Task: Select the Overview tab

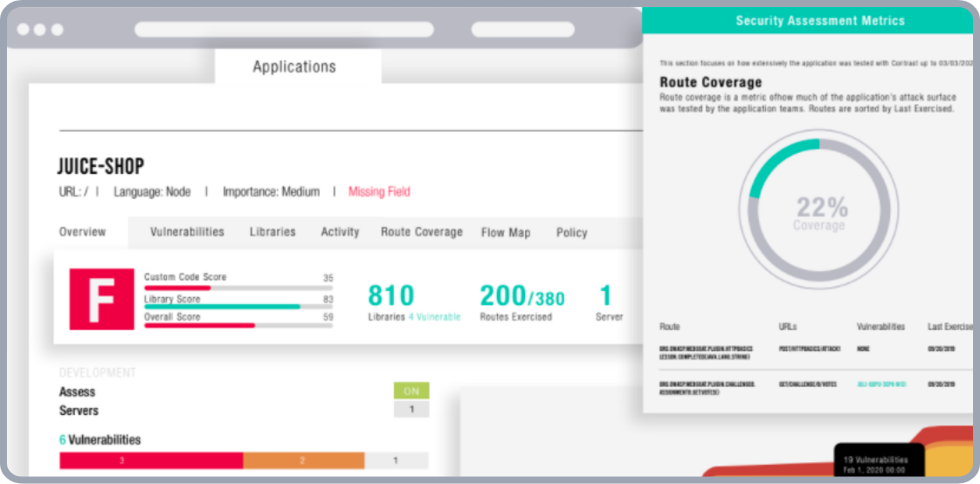Action: 83,232
